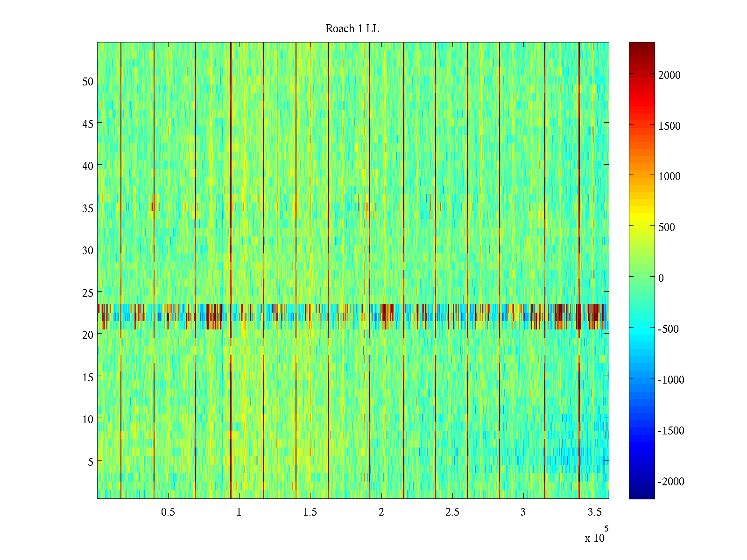This screenshot has width=747, height=560.
Task: Click the yellow 500 level on the colorbar
Action: 641,226
